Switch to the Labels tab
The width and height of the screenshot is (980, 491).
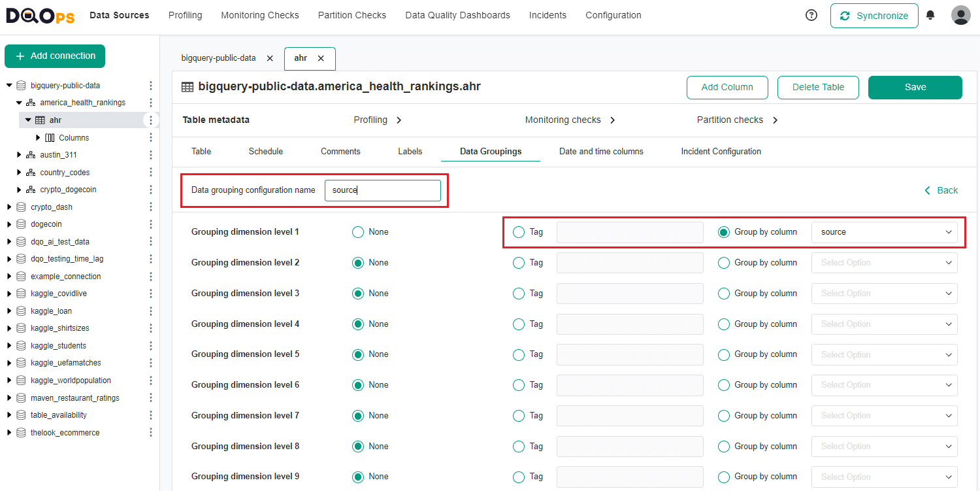click(x=410, y=152)
